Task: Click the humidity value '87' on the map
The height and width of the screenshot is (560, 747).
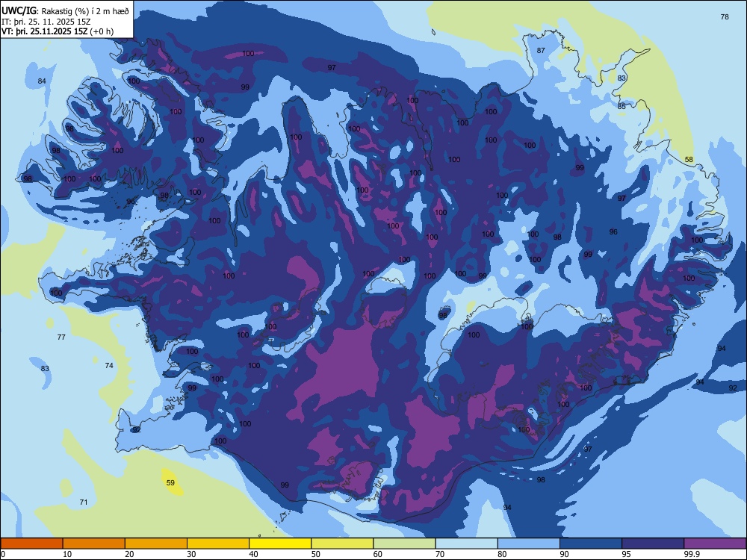Action: [x=541, y=51]
